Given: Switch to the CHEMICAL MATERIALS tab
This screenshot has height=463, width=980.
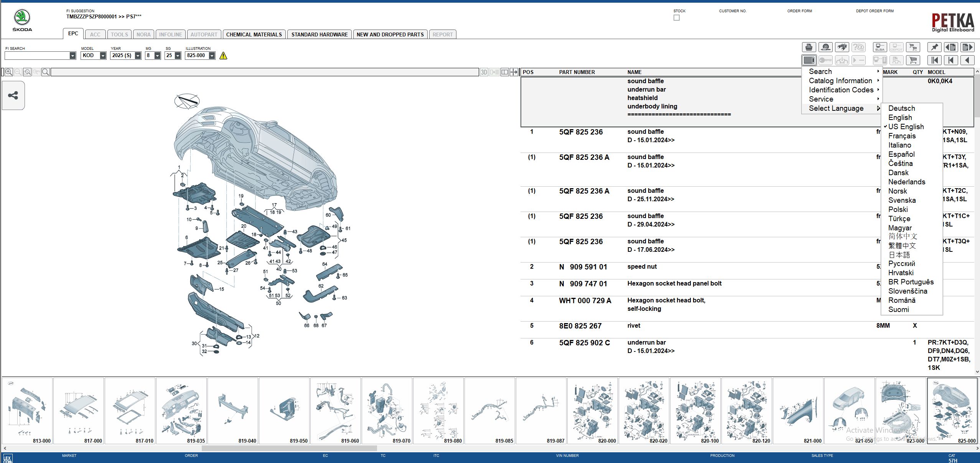Looking at the screenshot, I should tap(254, 34).
